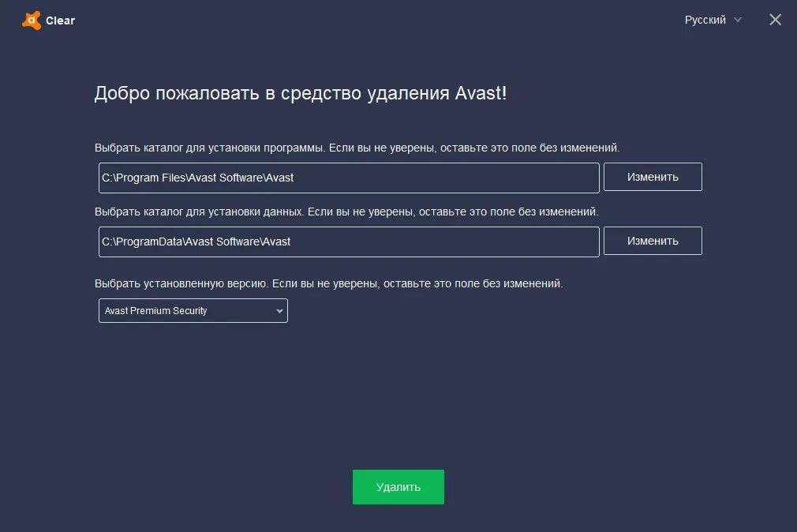Click the chevron beside Русский
The image size is (797, 532).
[x=739, y=20]
